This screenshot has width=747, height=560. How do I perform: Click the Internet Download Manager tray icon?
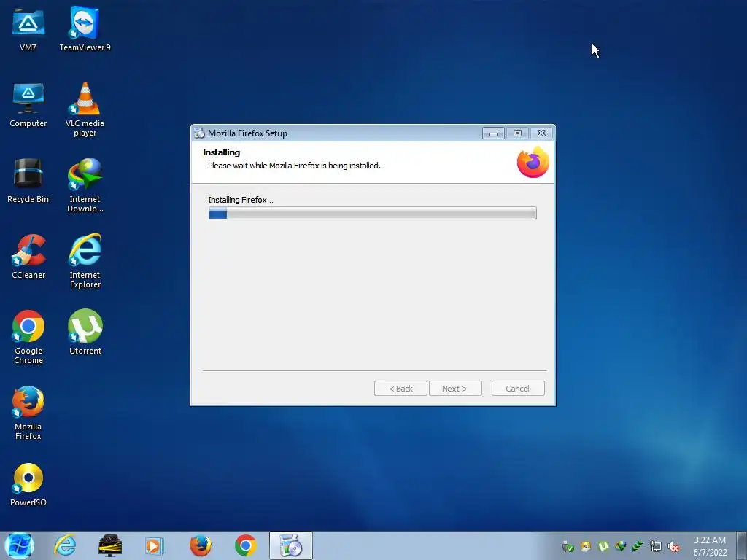(x=620, y=547)
